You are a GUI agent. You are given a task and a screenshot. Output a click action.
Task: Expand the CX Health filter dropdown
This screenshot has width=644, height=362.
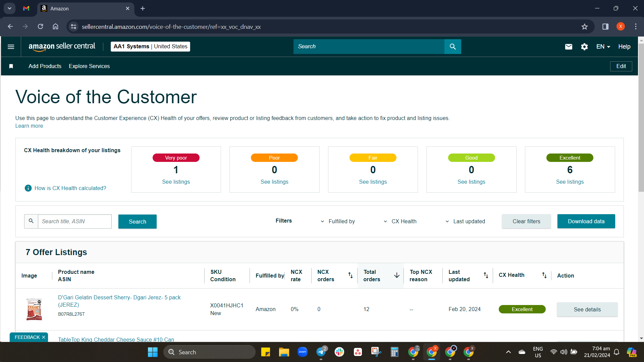pos(400,221)
